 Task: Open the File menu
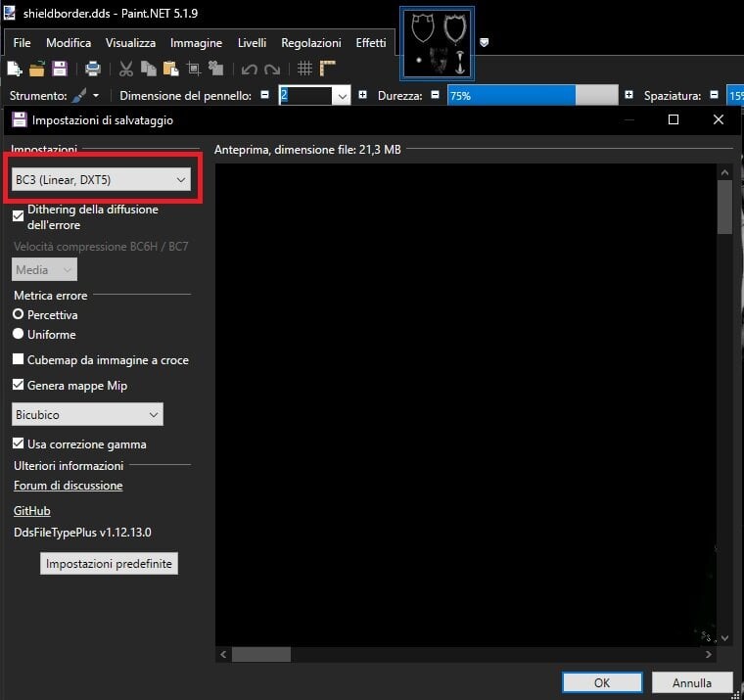pos(22,43)
